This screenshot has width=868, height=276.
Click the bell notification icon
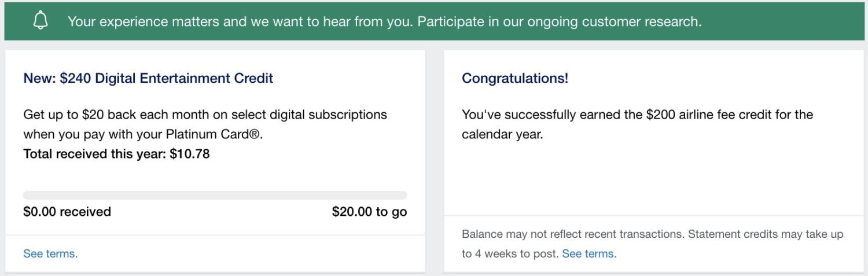[x=41, y=21]
